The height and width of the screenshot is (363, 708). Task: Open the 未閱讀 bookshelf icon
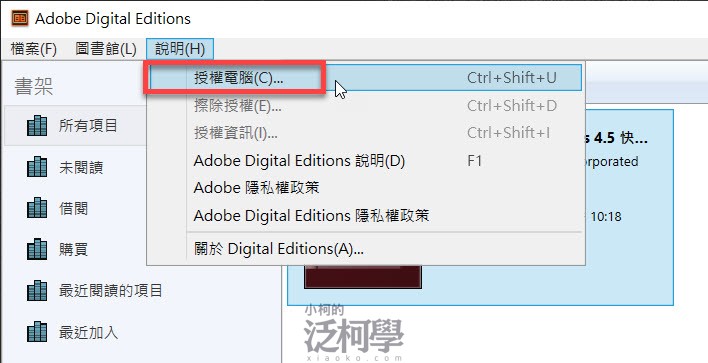pos(37,167)
